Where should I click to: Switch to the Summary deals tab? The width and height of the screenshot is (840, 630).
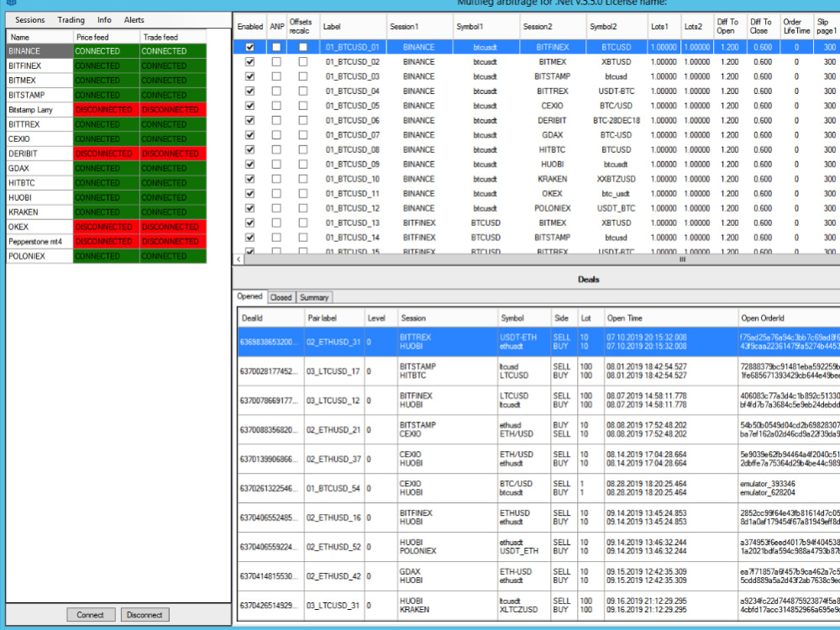pos(314,297)
